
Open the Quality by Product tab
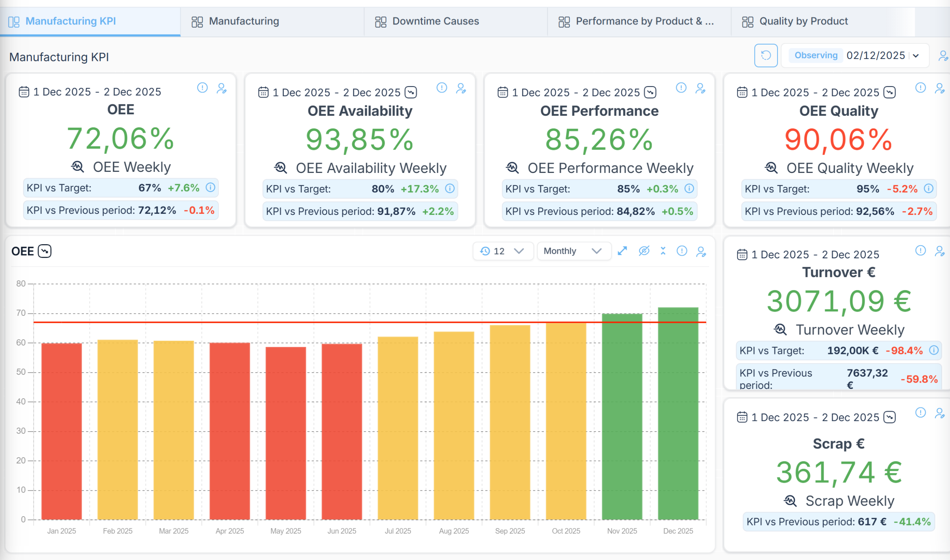[x=822, y=21]
